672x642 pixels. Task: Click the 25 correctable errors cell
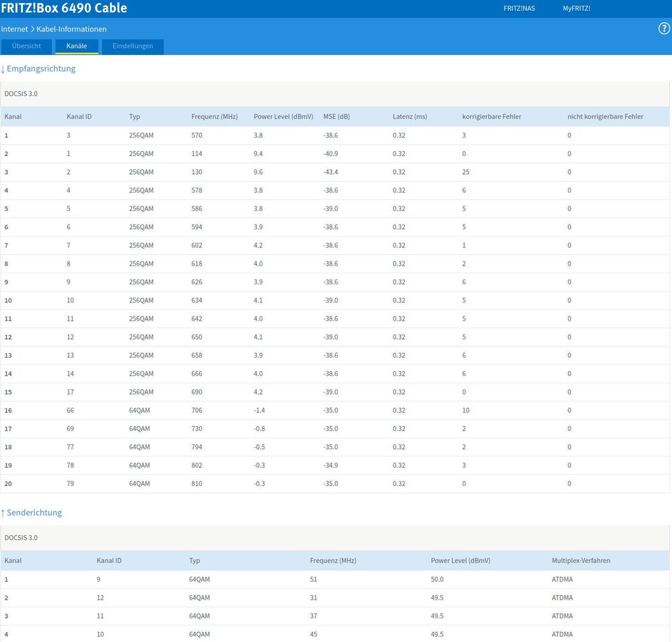click(465, 172)
